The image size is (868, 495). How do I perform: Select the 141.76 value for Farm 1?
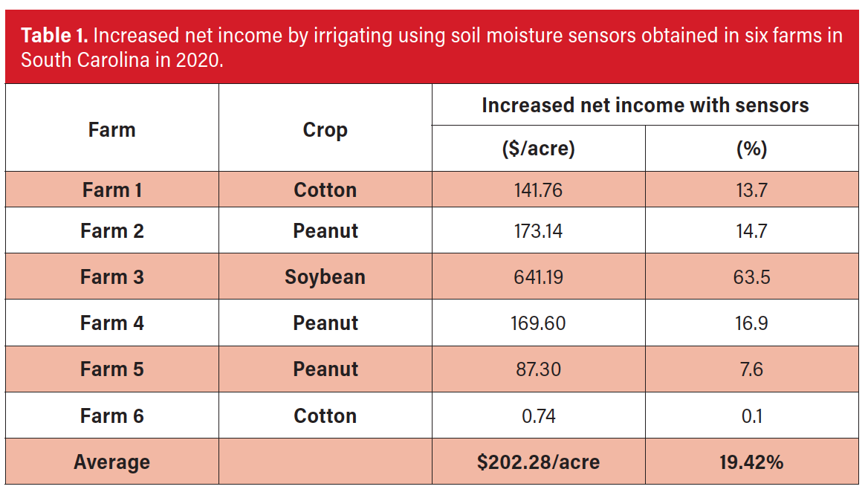click(538, 190)
